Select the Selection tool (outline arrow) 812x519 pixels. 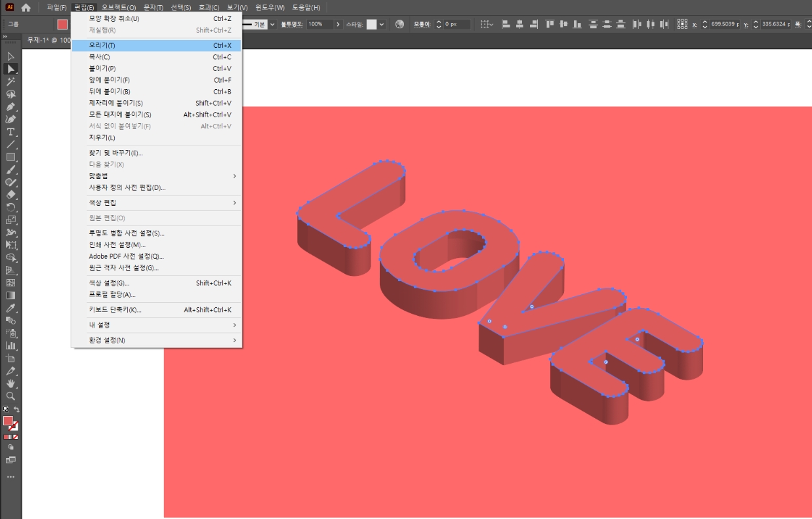click(x=10, y=56)
